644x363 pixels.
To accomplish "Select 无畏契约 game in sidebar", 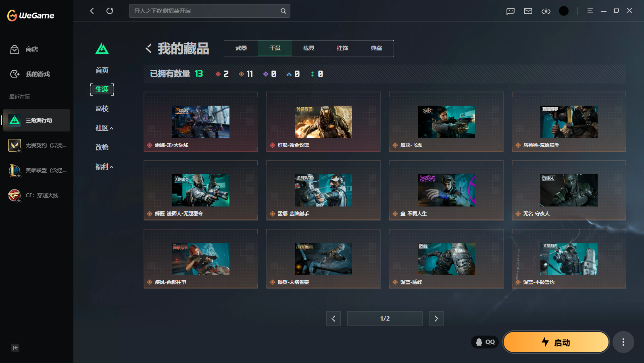I will click(x=37, y=145).
